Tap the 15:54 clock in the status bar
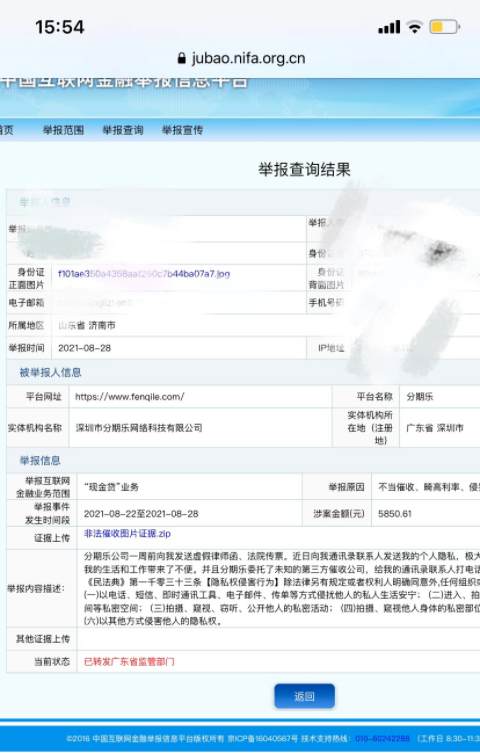The width and height of the screenshot is (480, 753). (60, 27)
